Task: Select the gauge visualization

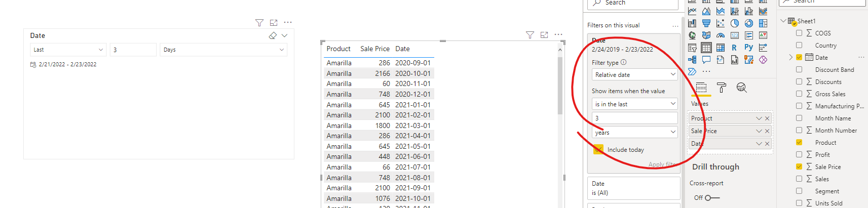Action: (x=721, y=35)
